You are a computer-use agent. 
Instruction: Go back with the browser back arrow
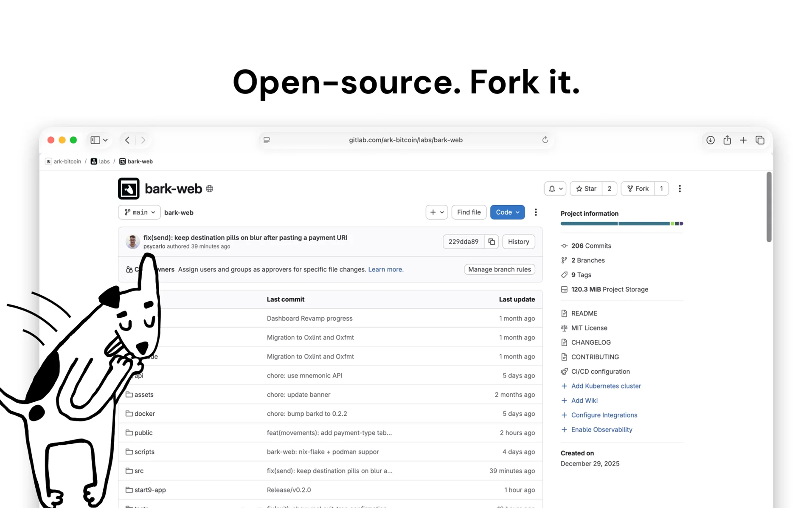tap(127, 140)
